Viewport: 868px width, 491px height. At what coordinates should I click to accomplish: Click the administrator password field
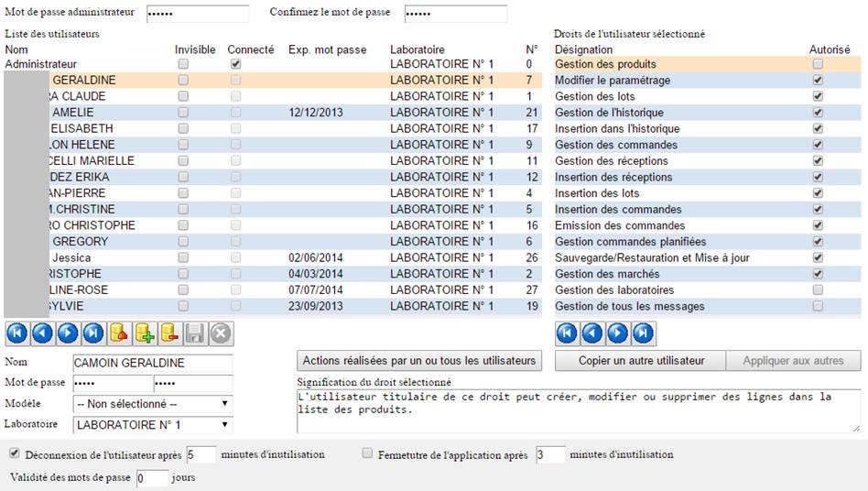198,14
